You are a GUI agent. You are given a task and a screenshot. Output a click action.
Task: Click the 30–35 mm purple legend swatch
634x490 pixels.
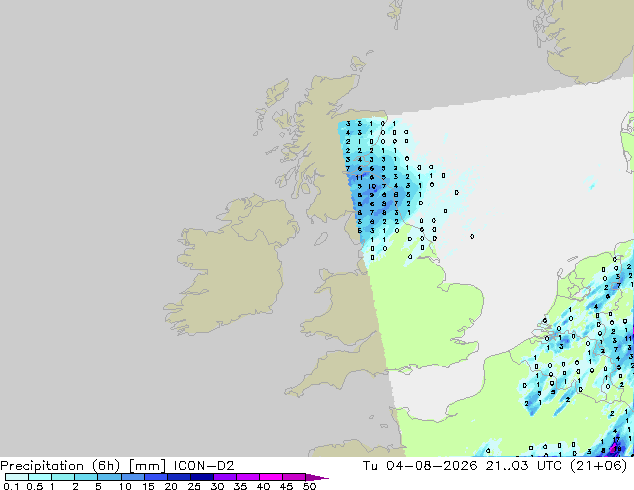pyautogui.click(x=225, y=477)
